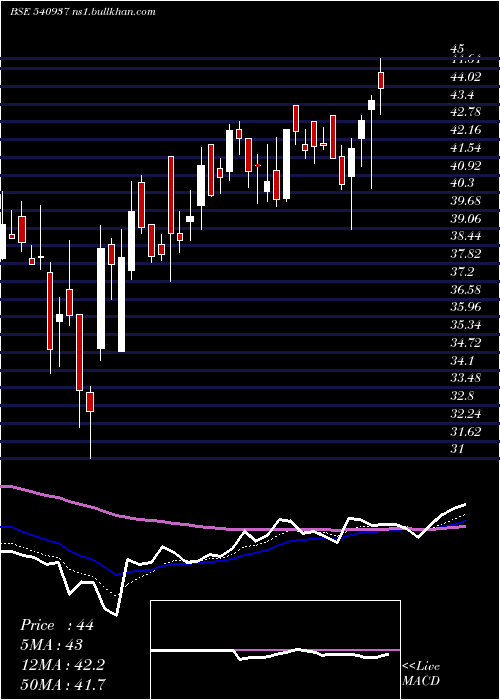
Task: Click the 32.24 price axis label
Action: click(x=466, y=414)
